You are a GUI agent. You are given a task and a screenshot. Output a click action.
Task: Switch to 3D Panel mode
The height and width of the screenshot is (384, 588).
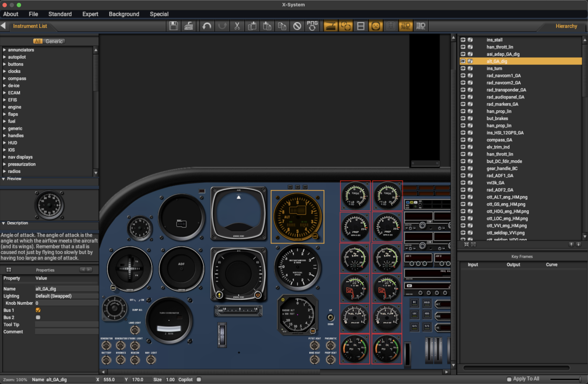(x=421, y=26)
